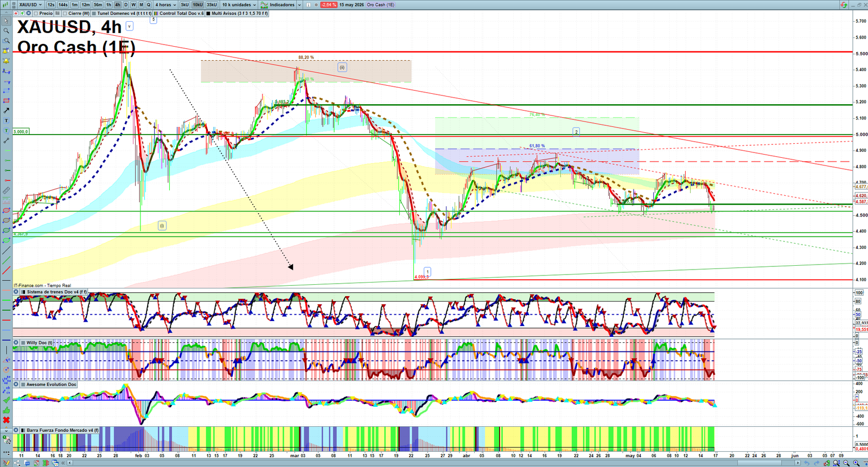Image resolution: width=868 pixels, height=467 pixels.
Task: Click the chat bubble icon in bottom bar
Action: tap(27, 463)
